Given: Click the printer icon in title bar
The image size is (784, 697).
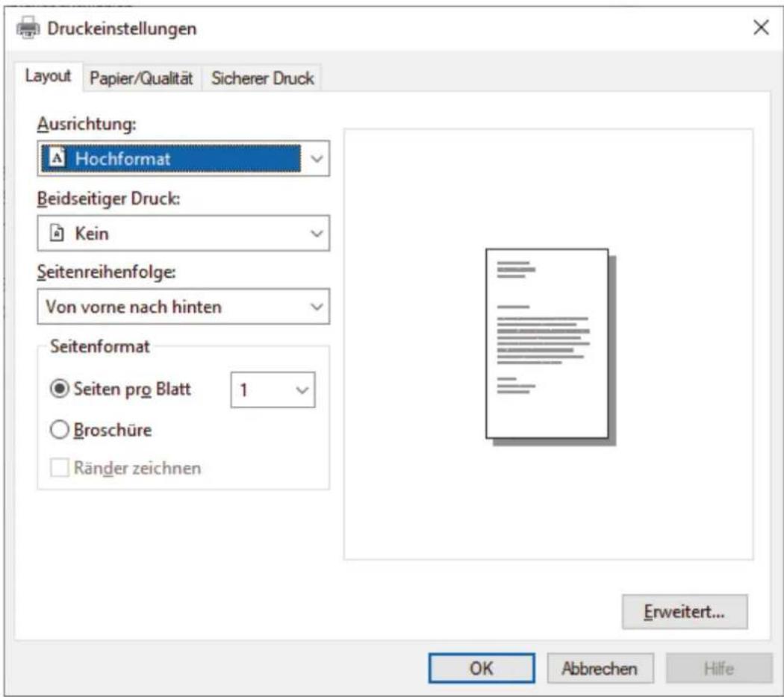Looking at the screenshot, I should click(x=28, y=28).
